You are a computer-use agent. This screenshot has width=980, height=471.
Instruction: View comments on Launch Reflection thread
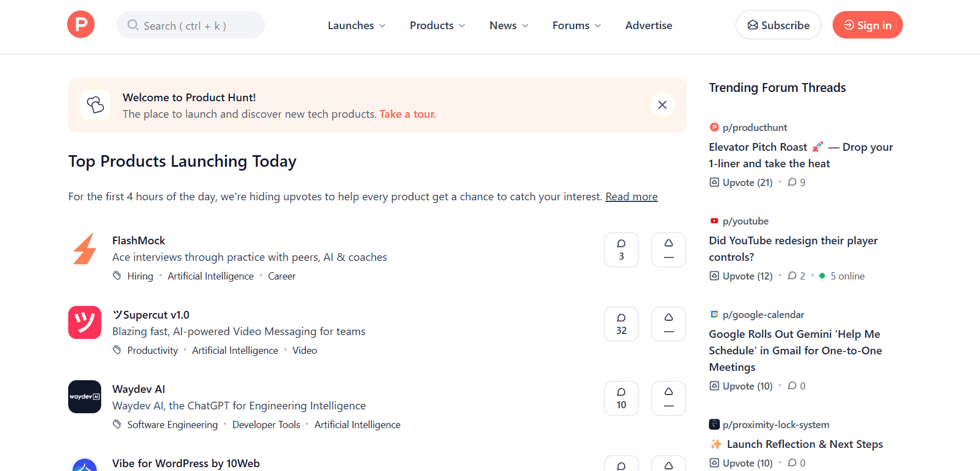[796, 463]
